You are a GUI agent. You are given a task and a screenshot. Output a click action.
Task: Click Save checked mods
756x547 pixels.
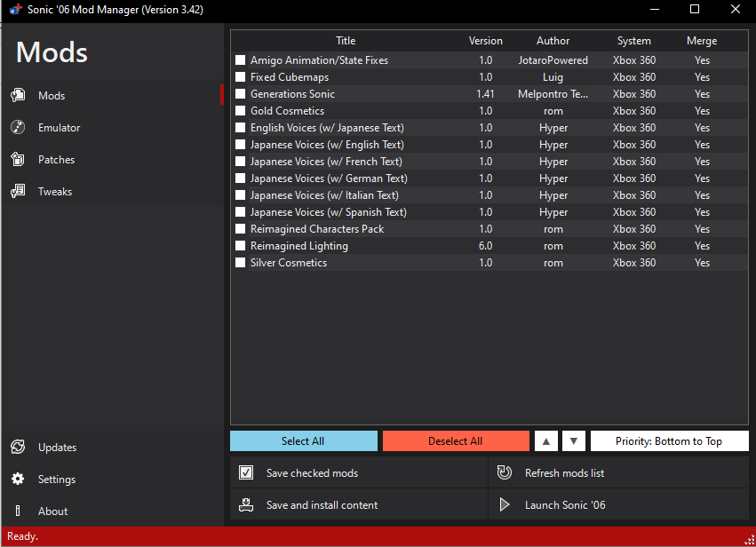pyautogui.click(x=359, y=472)
